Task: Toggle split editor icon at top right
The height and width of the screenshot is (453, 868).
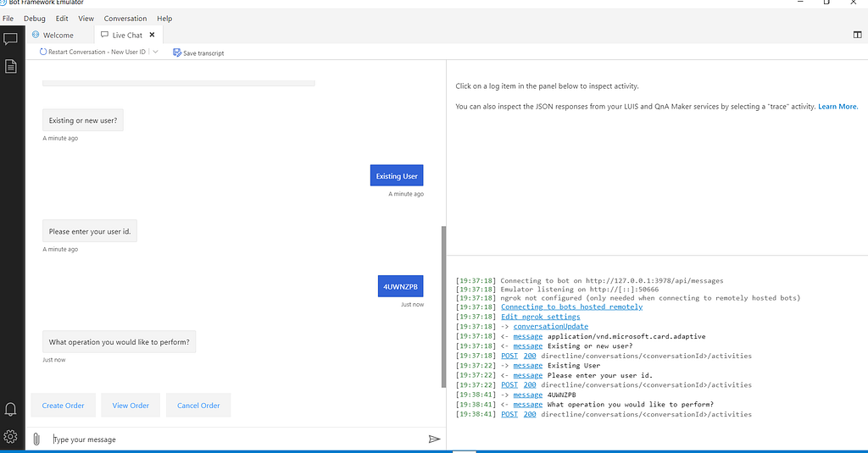Action: (x=858, y=35)
